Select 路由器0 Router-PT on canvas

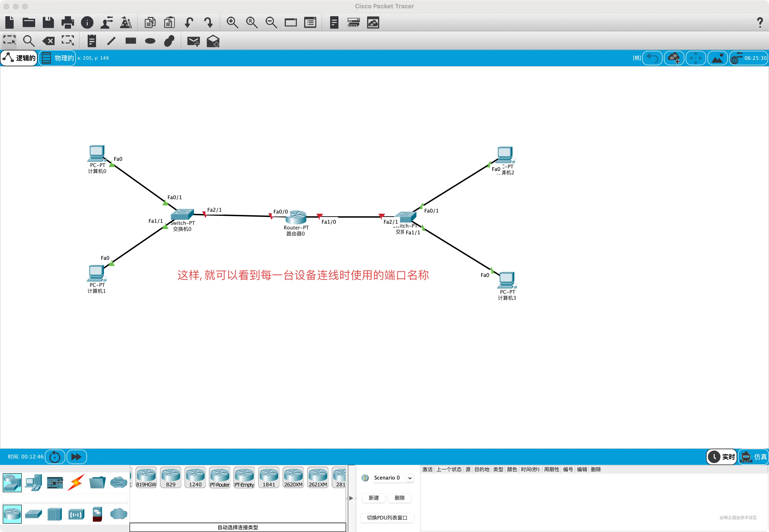296,217
